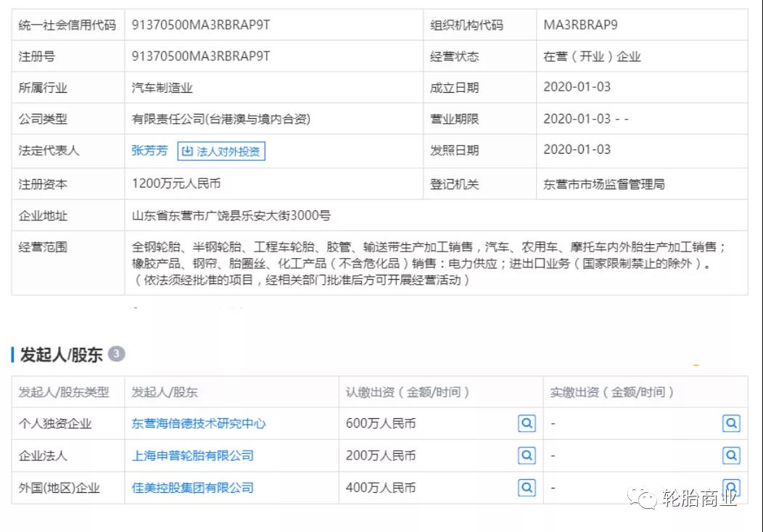The image size is (763, 532).
Task: Click the 认缴出资（金额/时间） column header
Action: 408,392
